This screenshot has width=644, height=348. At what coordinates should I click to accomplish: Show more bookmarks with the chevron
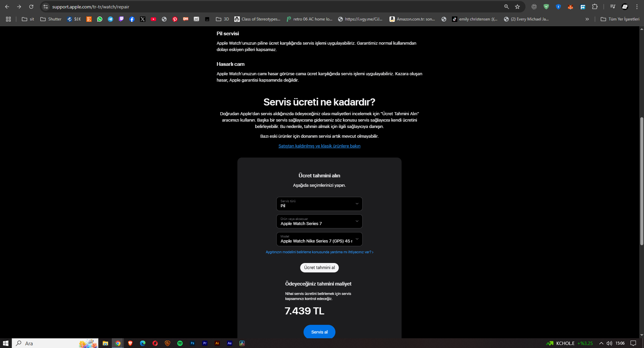coord(587,19)
